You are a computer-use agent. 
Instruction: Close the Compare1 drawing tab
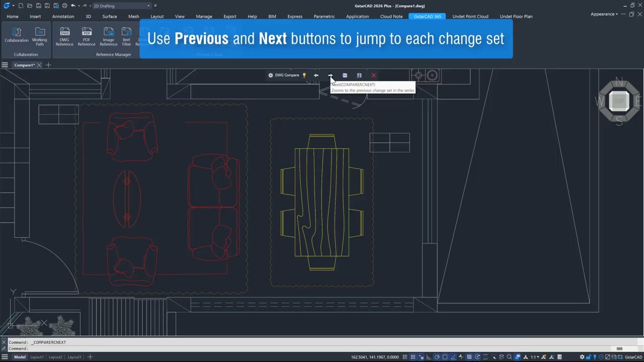39,65
